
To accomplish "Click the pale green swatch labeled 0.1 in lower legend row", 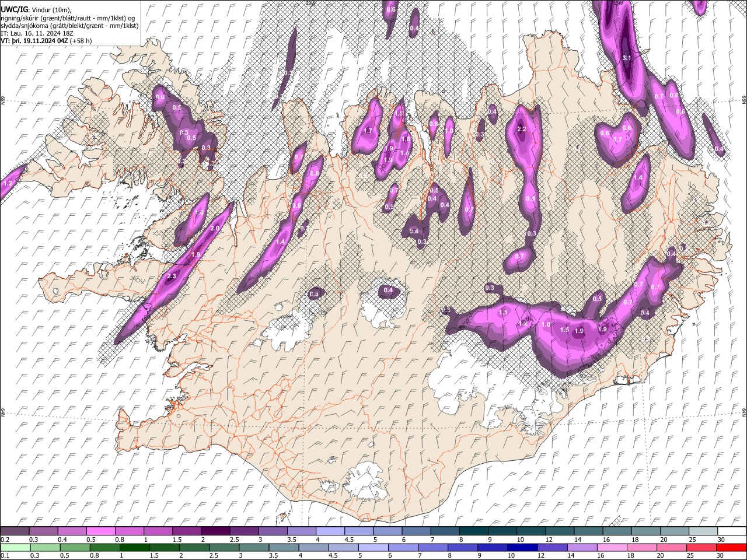I will click(15, 547).
